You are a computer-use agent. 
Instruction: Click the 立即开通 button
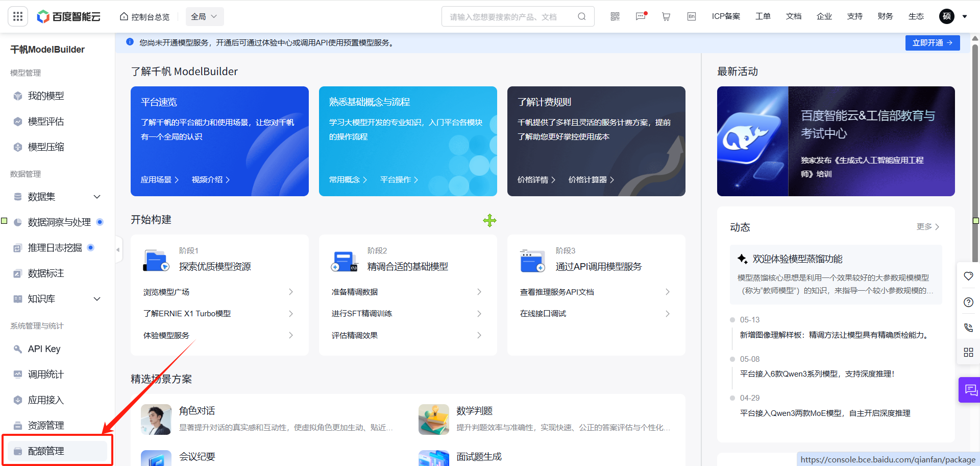(932, 43)
